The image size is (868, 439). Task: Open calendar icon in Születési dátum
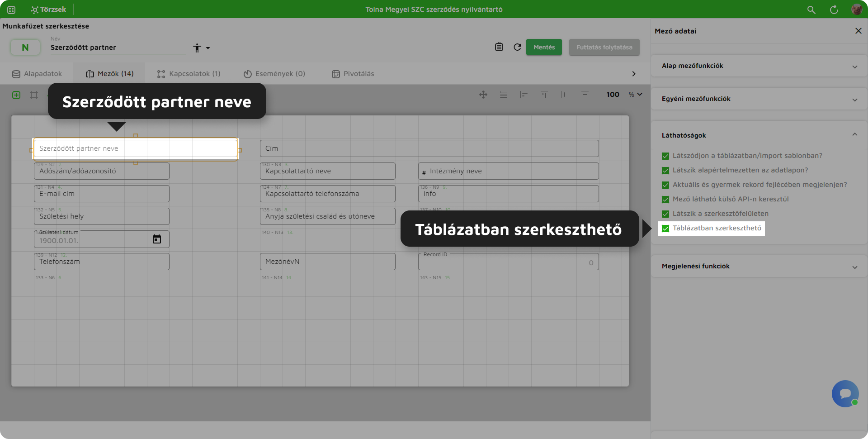[x=157, y=239]
